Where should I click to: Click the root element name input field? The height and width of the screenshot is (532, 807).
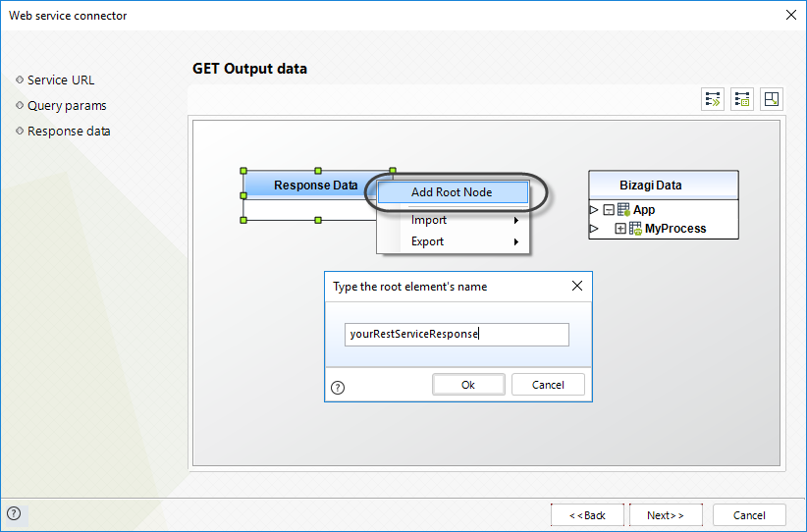pyautogui.click(x=457, y=335)
